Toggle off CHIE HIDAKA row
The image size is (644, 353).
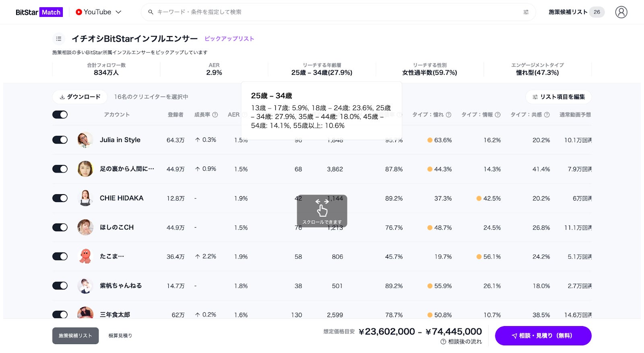point(60,198)
